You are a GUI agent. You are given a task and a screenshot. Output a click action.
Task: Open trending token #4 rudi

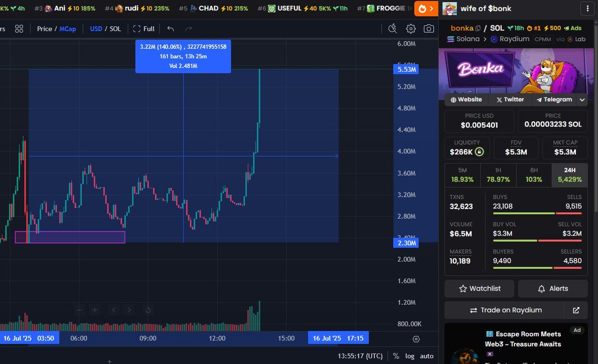tap(137, 8)
